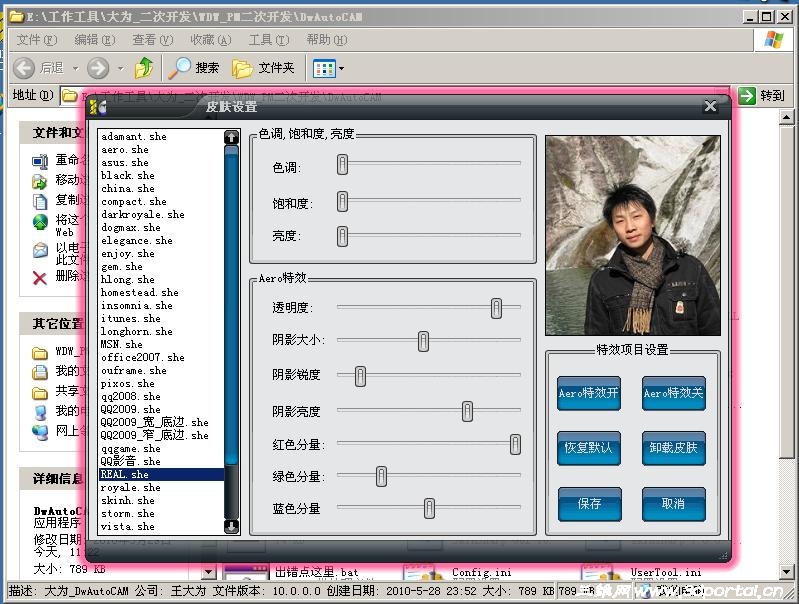Click the copy file icon in Explorer sidebar

point(40,201)
